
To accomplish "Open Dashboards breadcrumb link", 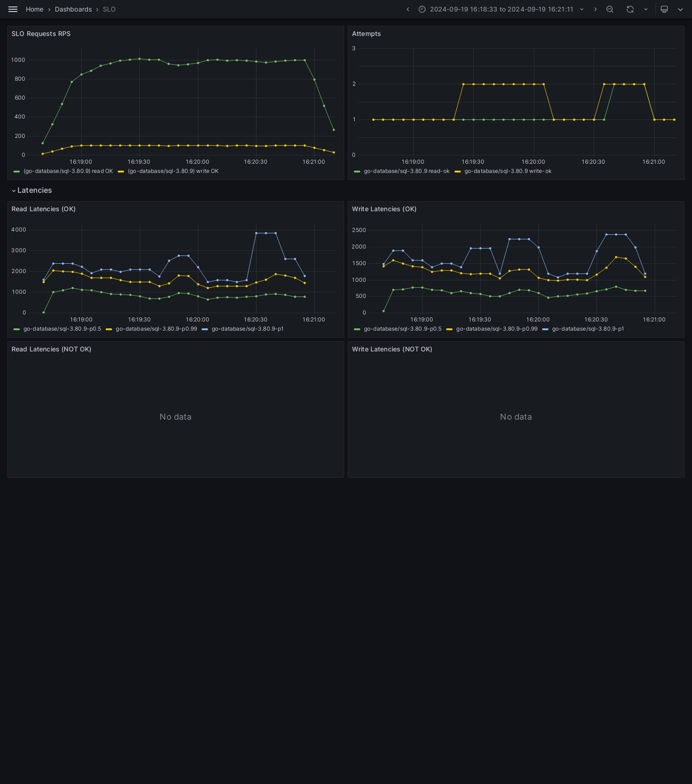I will (73, 9).
